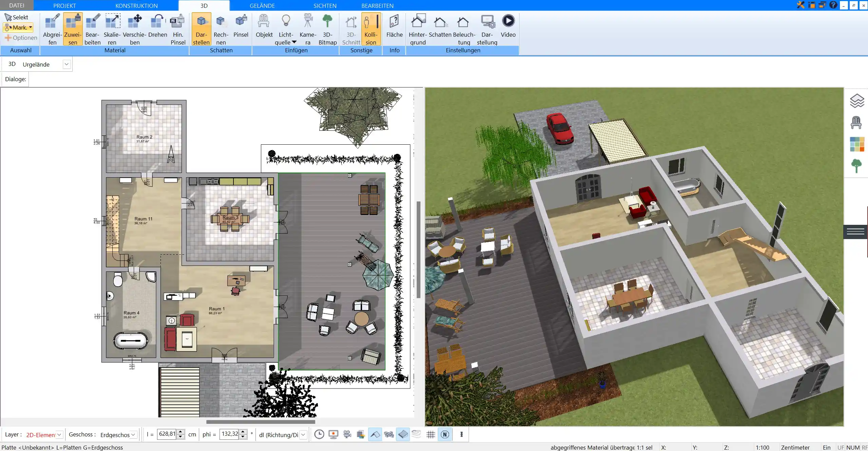Toggle the crossed beams icon

(x=389, y=434)
